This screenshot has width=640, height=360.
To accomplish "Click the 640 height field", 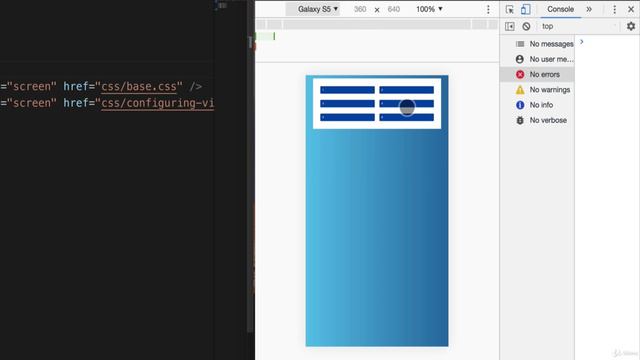I will pyautogui.click(x=393, y=9).
